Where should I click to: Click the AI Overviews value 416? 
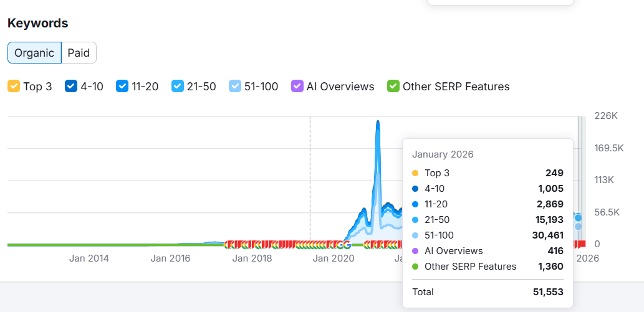[555, 251]
